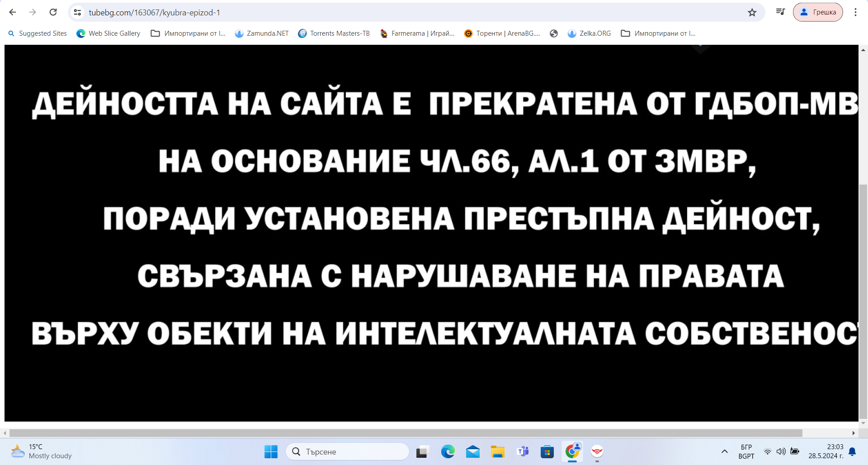Open the volume control in system tray
Screen dimensions: 868x465
tap(781, 451)
